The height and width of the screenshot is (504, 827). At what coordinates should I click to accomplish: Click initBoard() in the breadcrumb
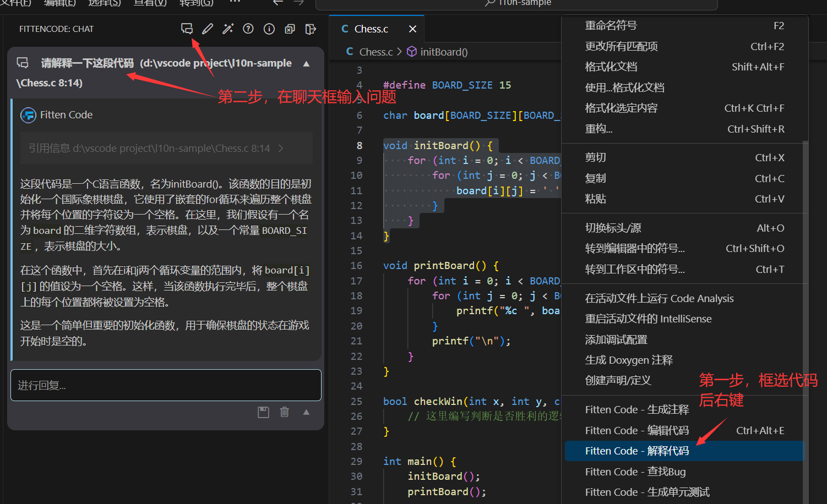point(444,52)
